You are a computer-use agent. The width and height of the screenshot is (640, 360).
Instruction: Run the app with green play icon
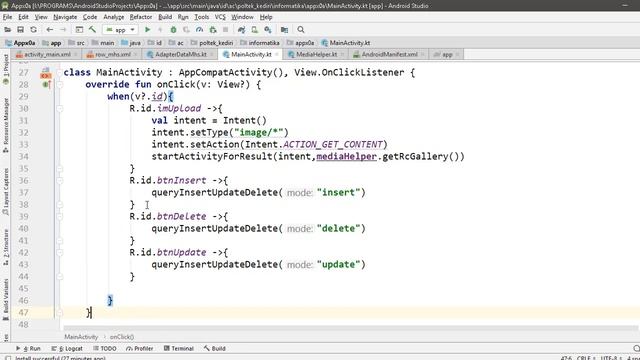147,30
